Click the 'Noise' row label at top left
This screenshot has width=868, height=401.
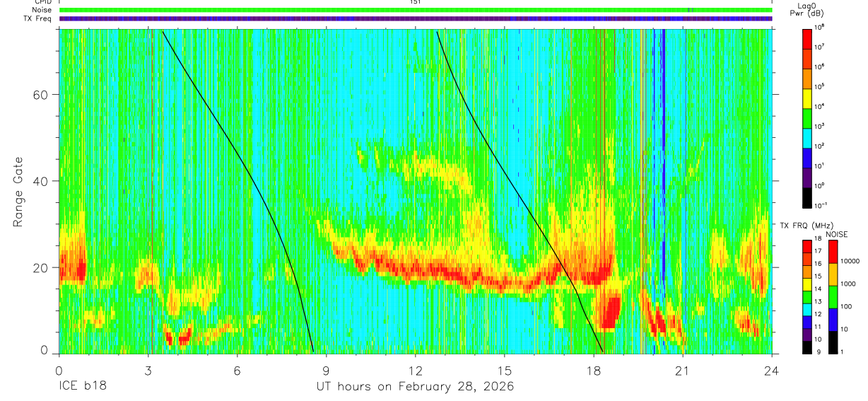coord(42,11)
